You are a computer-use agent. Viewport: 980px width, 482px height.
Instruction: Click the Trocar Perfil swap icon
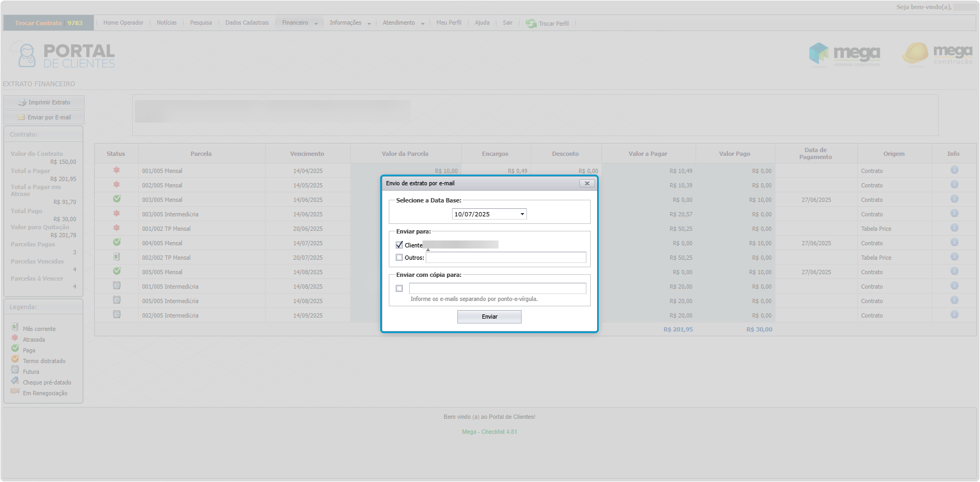click(x=531, y=24)
